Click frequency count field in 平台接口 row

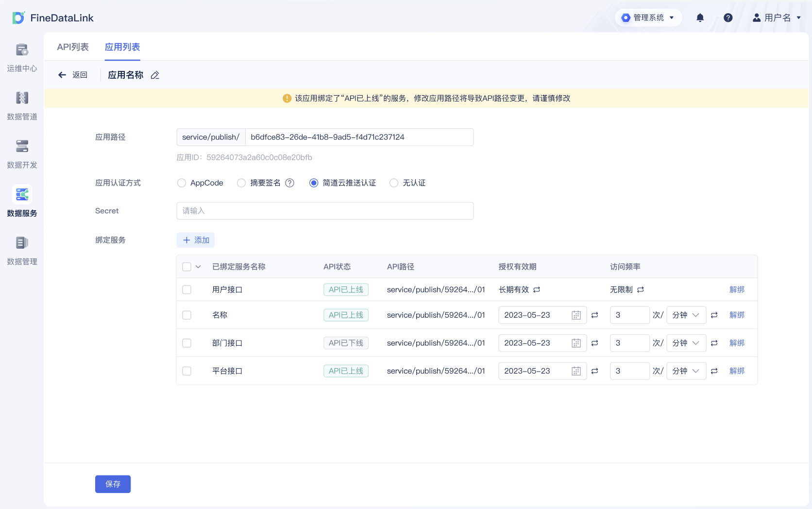[629, 371]
